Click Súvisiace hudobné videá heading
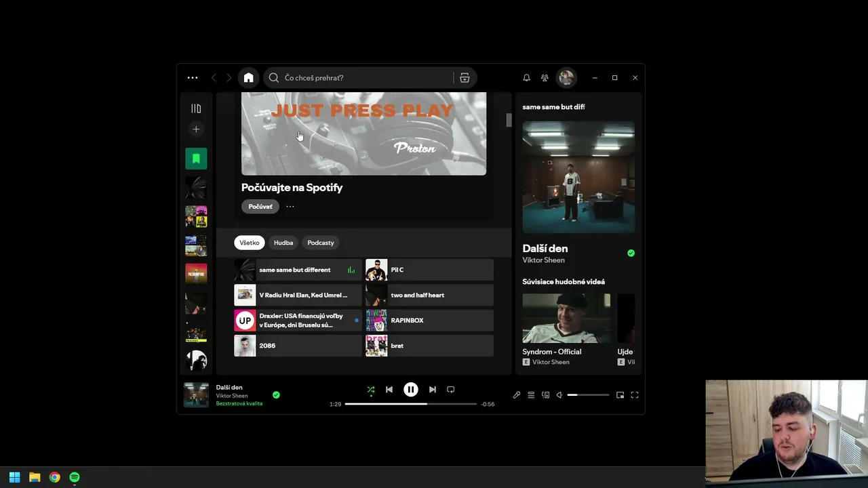Viewport: 868px width, 488px height. [x=564, y=282]
